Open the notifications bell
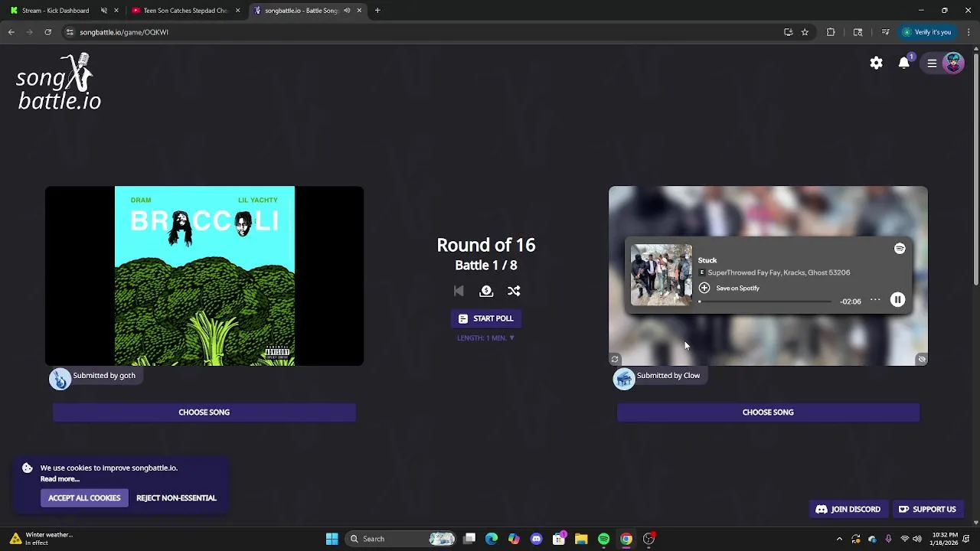Image resolution: width=980 pixels, height=551 pixels. pos(904,63)
